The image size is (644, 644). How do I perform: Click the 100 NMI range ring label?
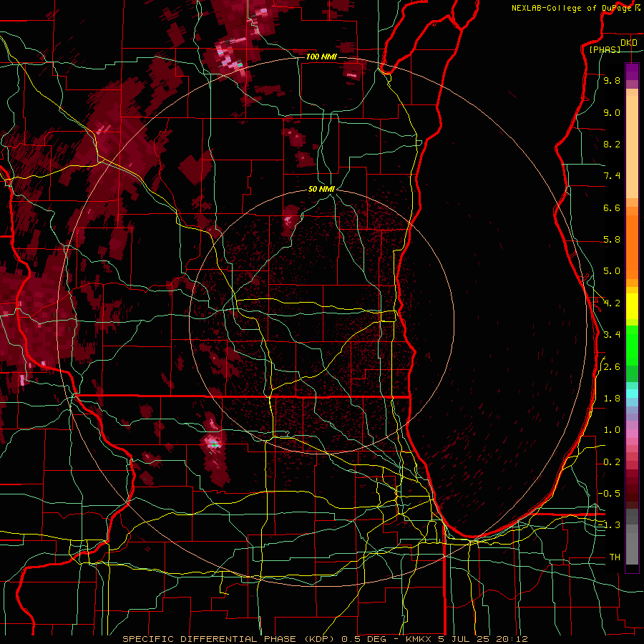point(321,57)
